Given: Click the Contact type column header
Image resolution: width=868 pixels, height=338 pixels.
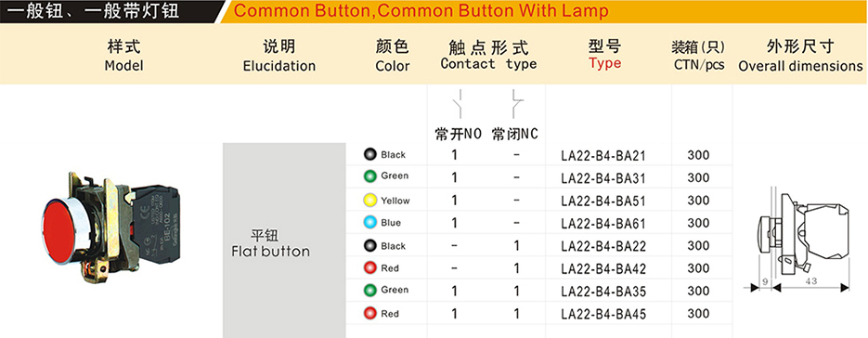Looking at the screenshot, I should 488,56.
